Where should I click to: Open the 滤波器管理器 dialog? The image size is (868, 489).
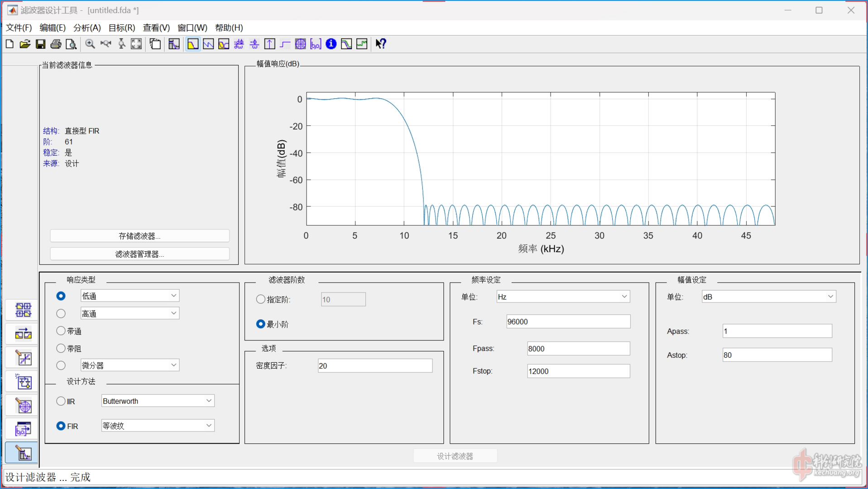(x=139, y=254)
